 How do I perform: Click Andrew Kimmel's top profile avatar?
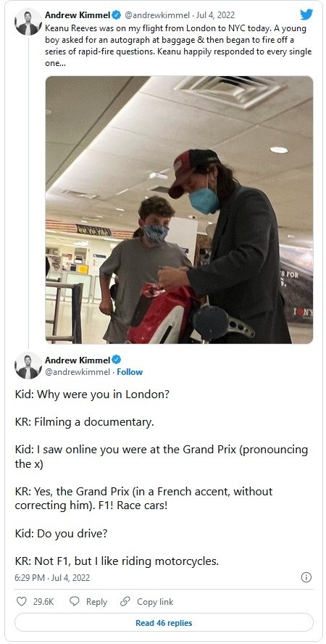tap(28, 22)
